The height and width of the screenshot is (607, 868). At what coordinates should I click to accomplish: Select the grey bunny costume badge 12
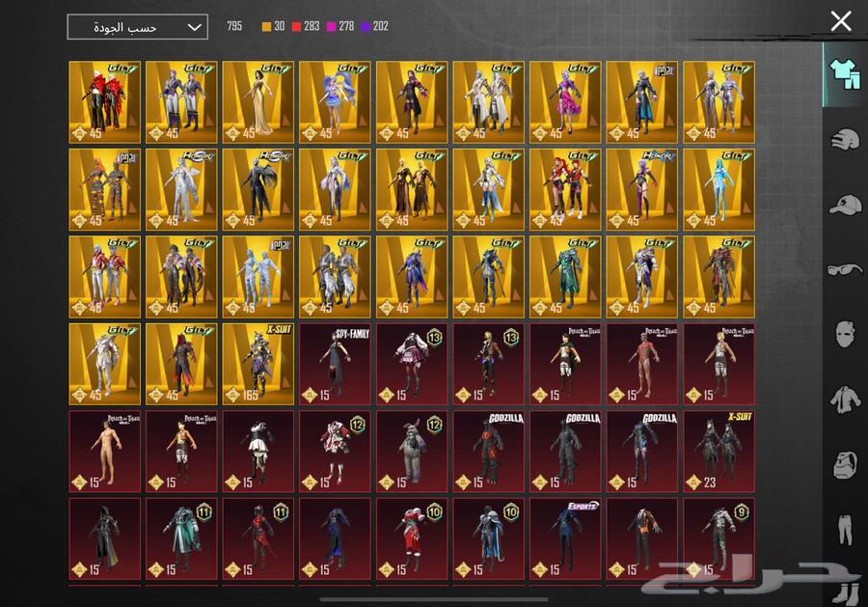(x=412, y=452)
